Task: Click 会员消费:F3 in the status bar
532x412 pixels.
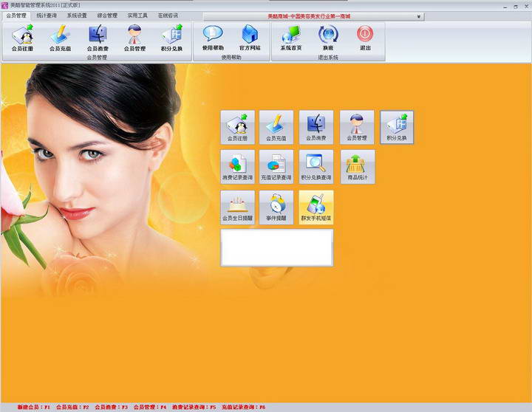Action: pos(111,407)
